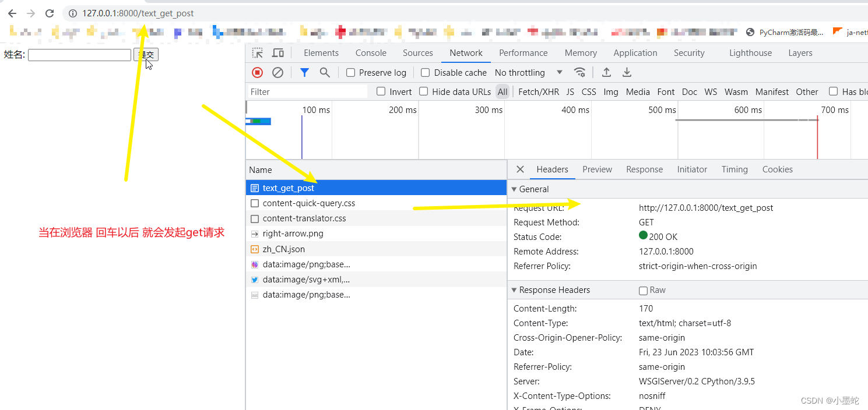Screen dimensions: 868x410
Task: Select the content-quick-query.css request
Action: pyautogui.click(x=376, y=203)
